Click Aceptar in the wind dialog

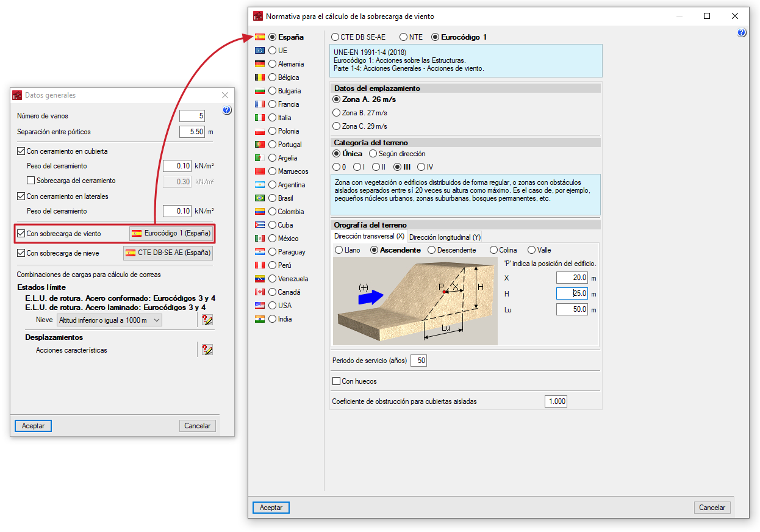[270, 507]
